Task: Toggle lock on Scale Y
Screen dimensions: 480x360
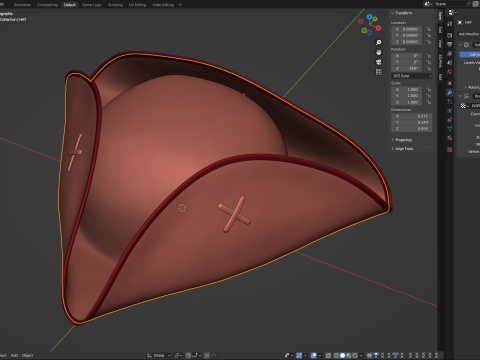Action: [x=429, y=96]
